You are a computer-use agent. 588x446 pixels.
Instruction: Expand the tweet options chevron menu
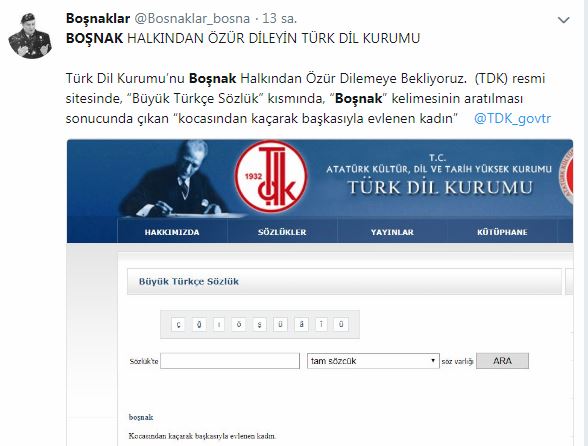tap(564, 20)
